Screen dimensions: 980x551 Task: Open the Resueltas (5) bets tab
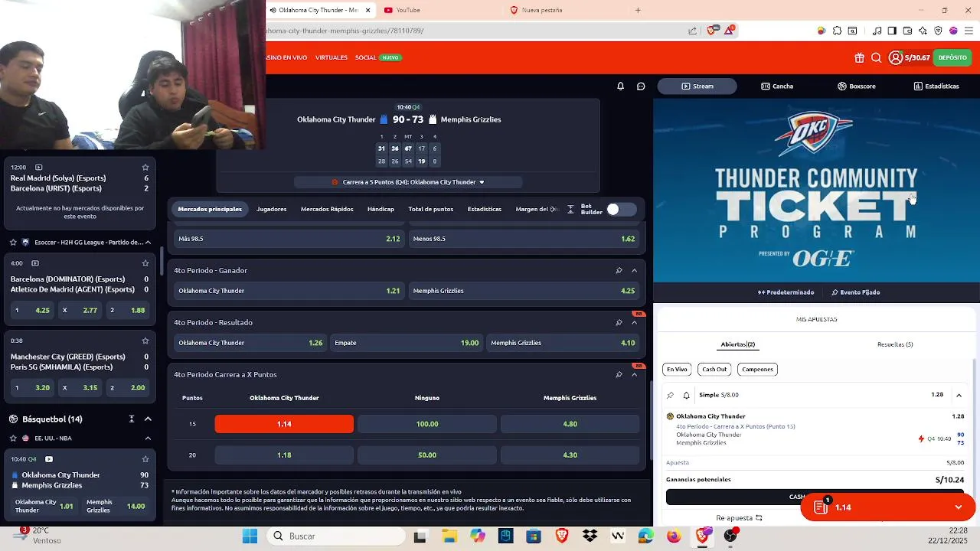tap(895, 344)
